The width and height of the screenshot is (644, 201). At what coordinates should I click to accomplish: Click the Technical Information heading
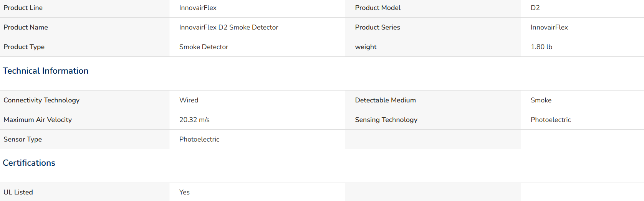pyautogui.click(x=45, y=71)
